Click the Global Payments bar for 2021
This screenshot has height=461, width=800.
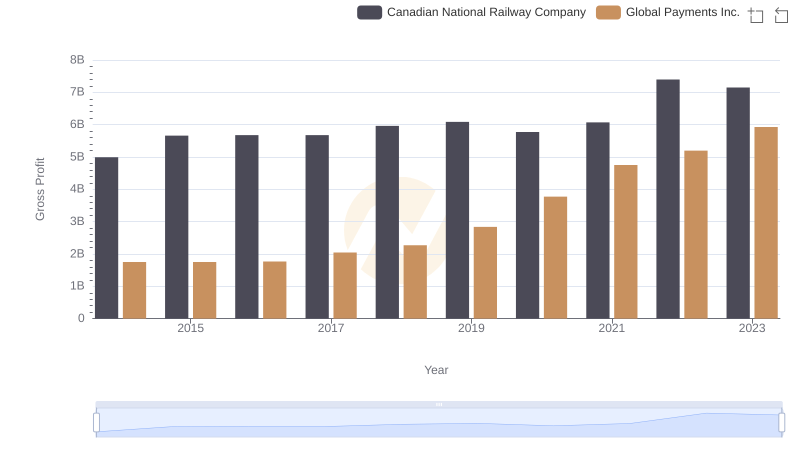click(x=626, y=242)
